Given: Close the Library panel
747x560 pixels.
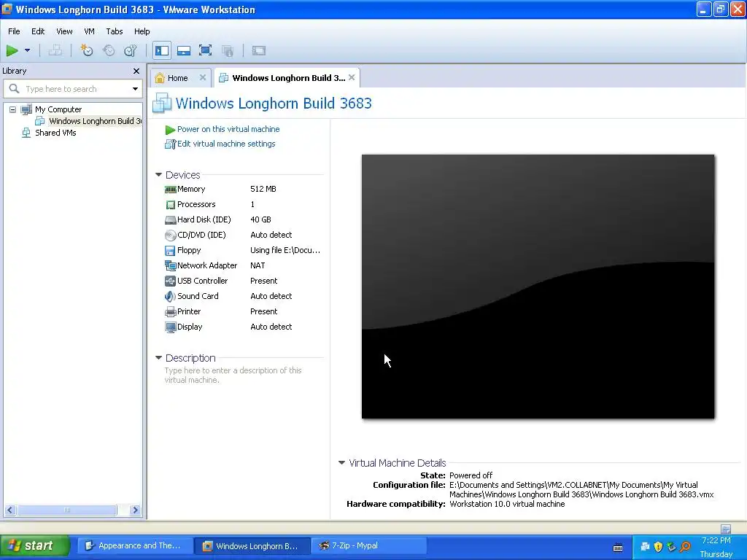Looking at the screenshot, I should [136, 71].
